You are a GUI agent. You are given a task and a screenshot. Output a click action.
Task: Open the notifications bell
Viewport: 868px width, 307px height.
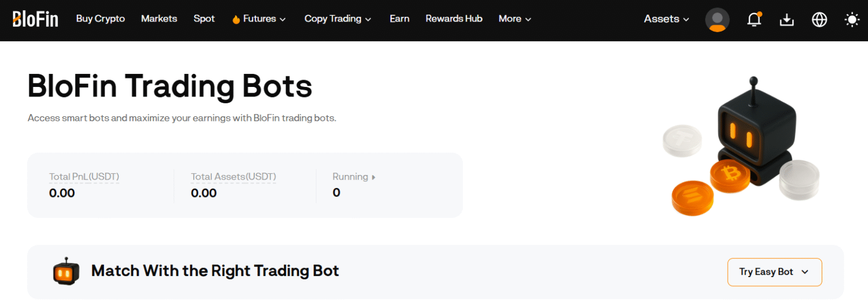click(x=754, y=20)
